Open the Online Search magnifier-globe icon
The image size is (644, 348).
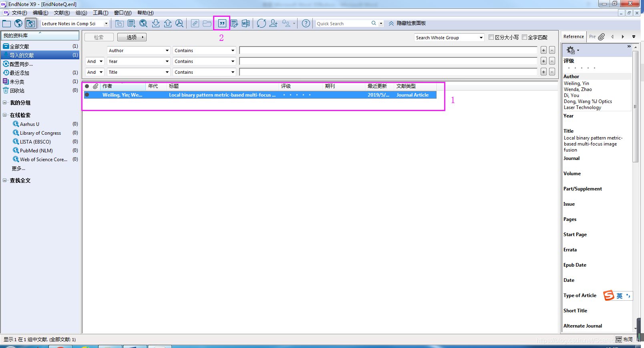click(x=143, y=24)
